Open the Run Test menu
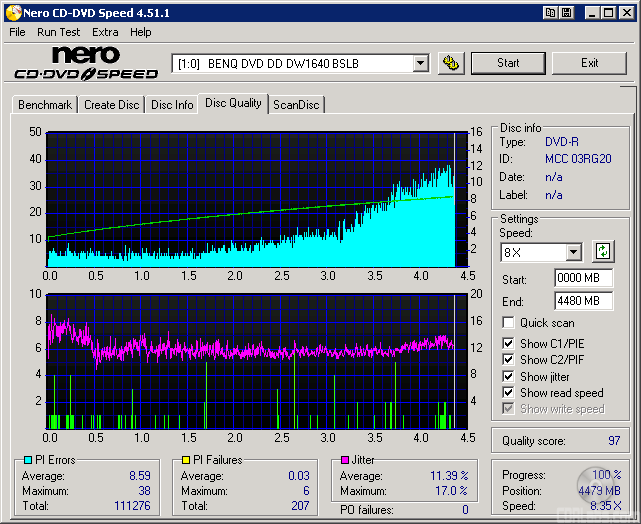 59,32
